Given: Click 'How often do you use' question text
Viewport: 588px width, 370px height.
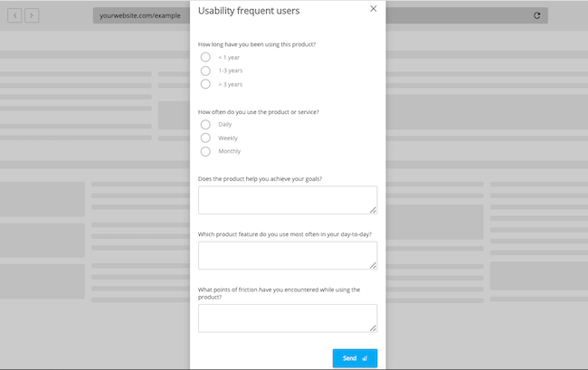Looking at the screenshot, I should [259, 111].
